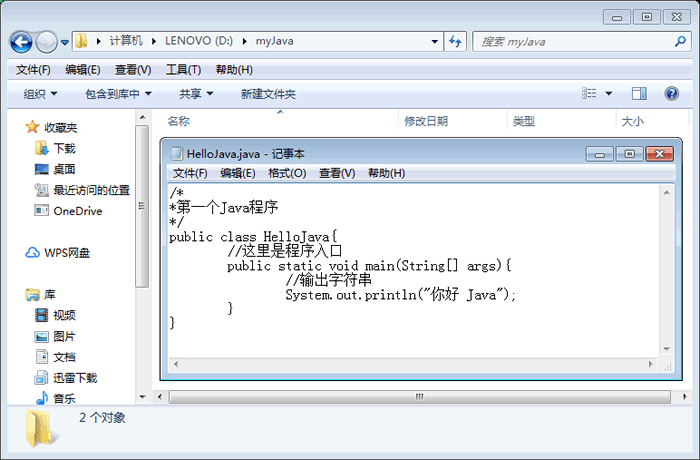Click the refresh button beside address bar
Viewport: 700px width, 460px height.
point(455,41)
